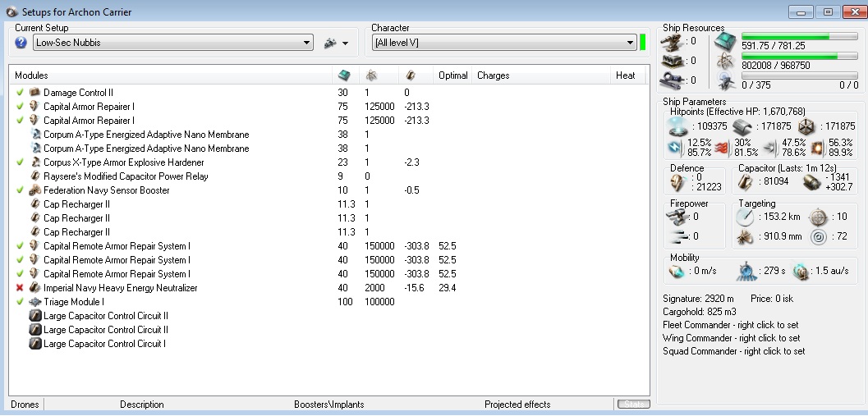Click the Large Capacitor Control Circuit I icon
This screenshot has width=868, height=416.
tap(34, 344)
